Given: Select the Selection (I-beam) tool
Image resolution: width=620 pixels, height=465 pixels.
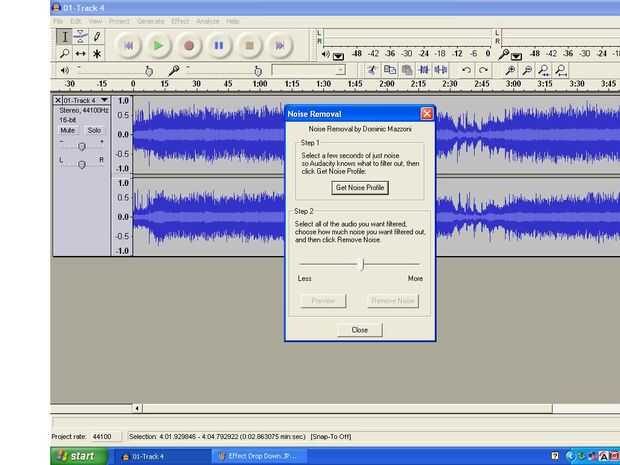Looking at the screenshot, I should tap(64, 37).
